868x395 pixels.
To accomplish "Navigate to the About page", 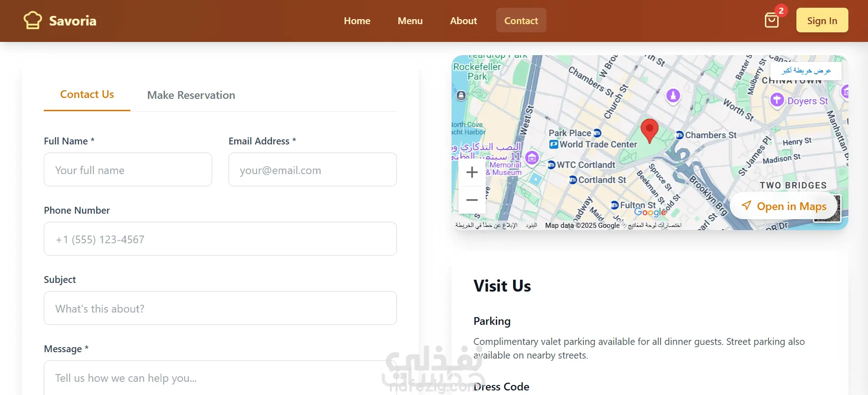I will (x=463, y=21).
